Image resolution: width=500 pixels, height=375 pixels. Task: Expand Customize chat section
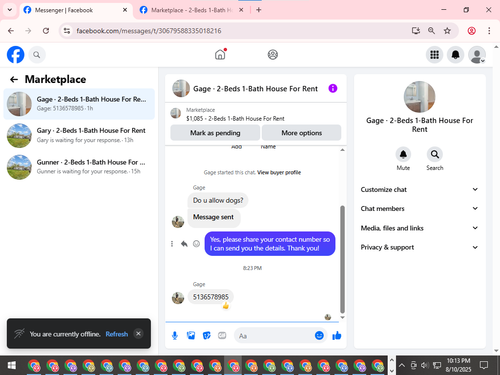419,189
